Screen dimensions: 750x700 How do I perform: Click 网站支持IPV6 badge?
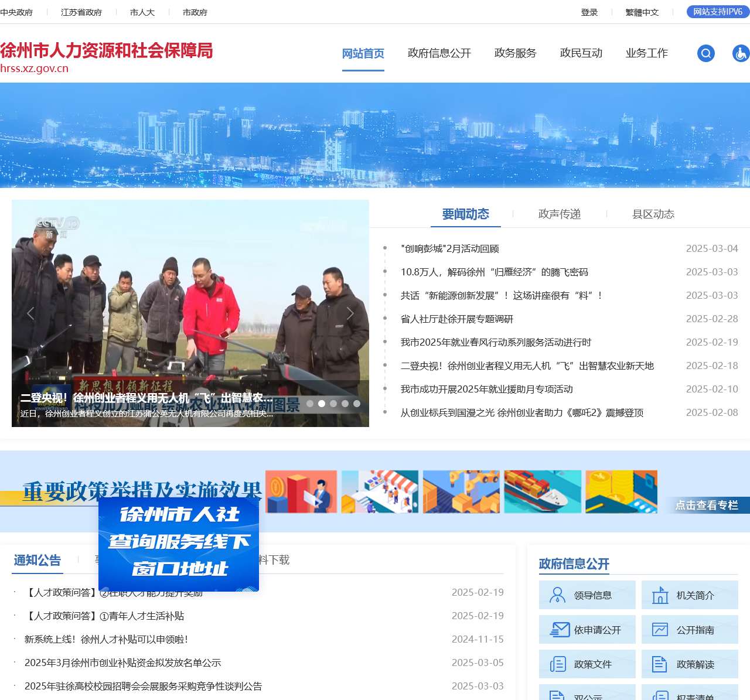click(718, 12)
